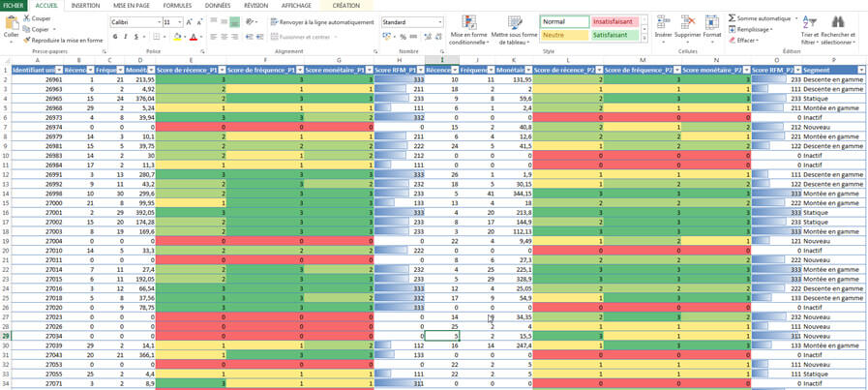Screen dimensions: 868x390
Task: Click cell with identifier 27001
Action: point(37,213)
